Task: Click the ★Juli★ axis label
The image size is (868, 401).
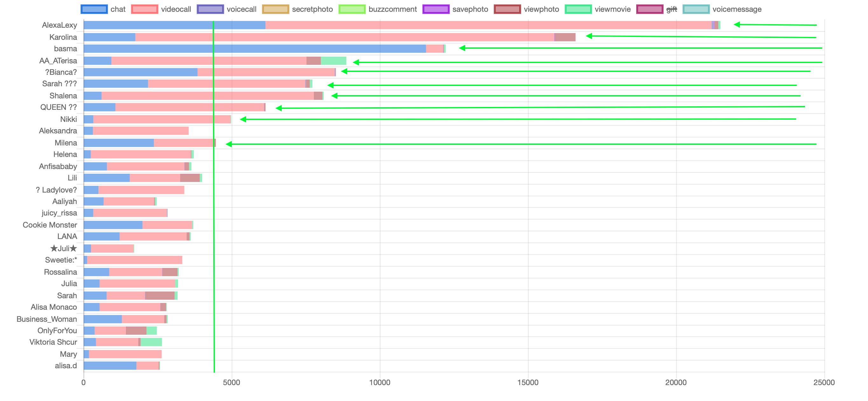Action: point(63,249)
